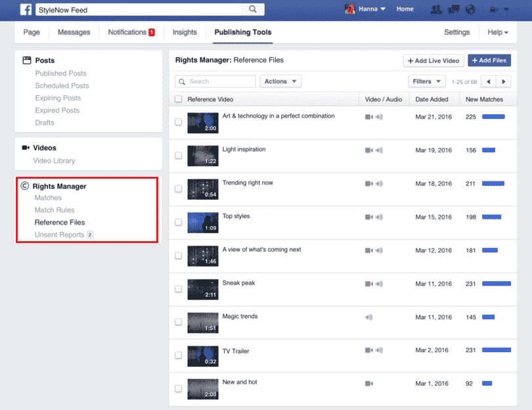
Task: Open the Actions dropdown
Action: click(x=280, y=81)
